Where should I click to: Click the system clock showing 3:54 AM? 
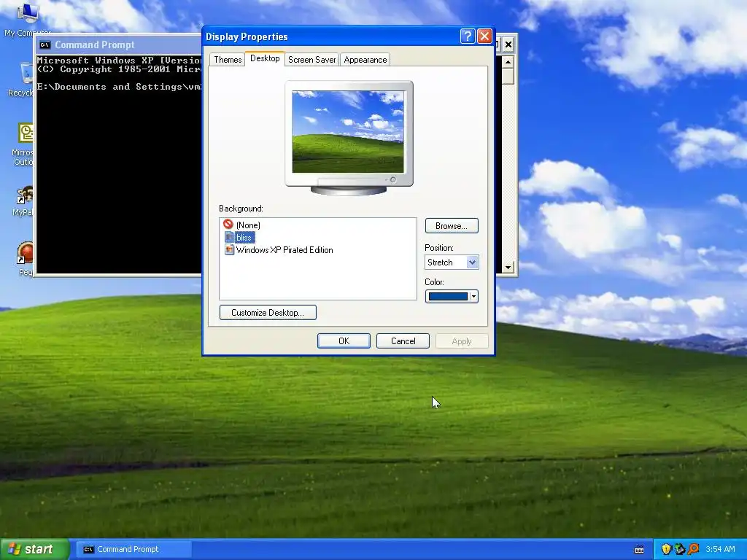(x=720, y=549)
